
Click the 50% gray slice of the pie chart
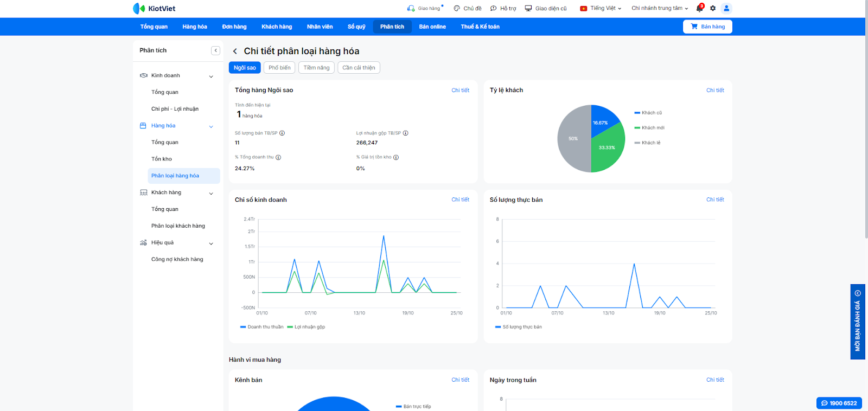click(573, 139)
